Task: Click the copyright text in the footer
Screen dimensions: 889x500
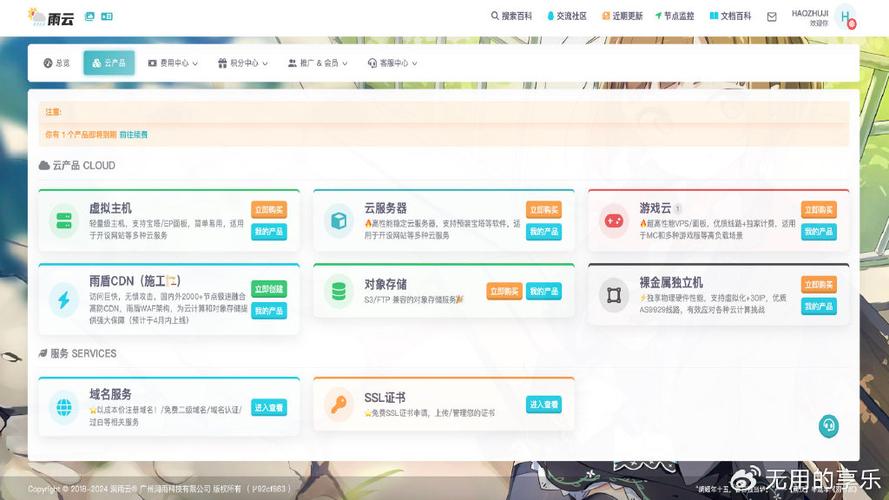Action: (159, 488)
